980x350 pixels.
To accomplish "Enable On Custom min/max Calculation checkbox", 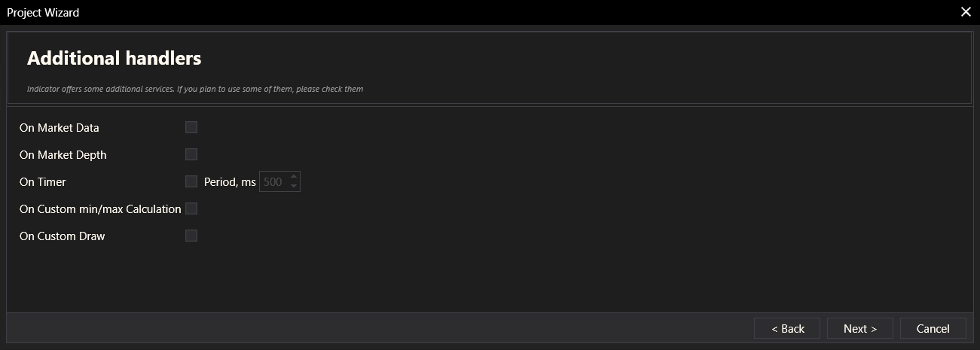I will tap(191, 208).
